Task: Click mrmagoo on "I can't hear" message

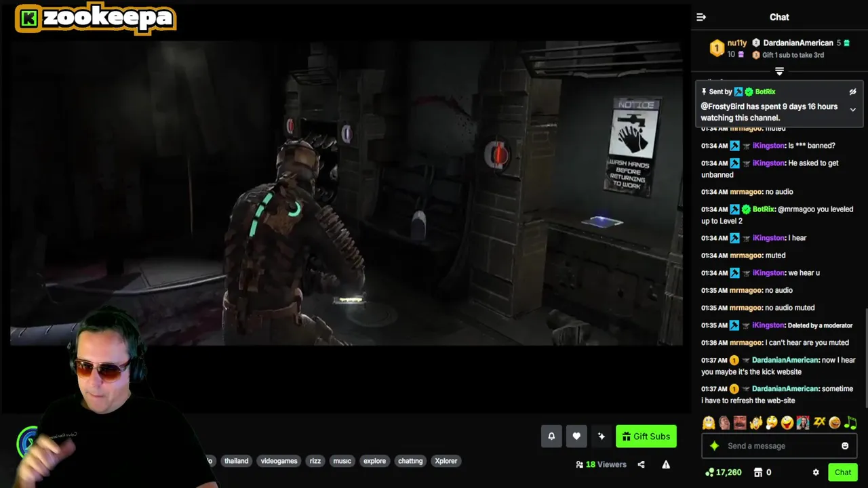Action: click(746, 343)
